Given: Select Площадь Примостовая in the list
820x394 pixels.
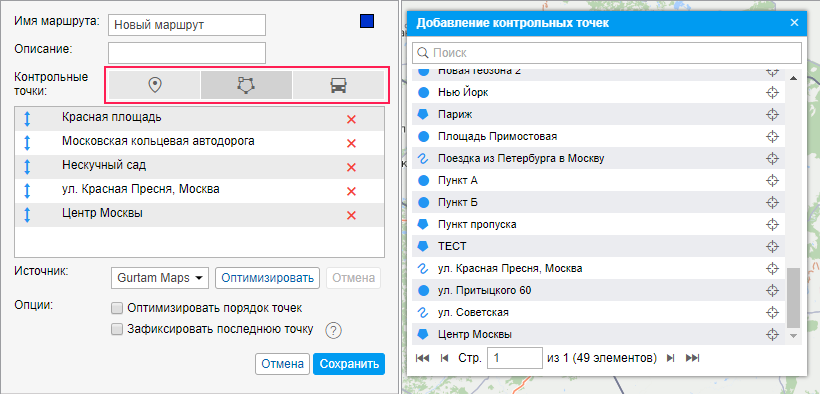Looking at the screenshot, I should [599, 137].
